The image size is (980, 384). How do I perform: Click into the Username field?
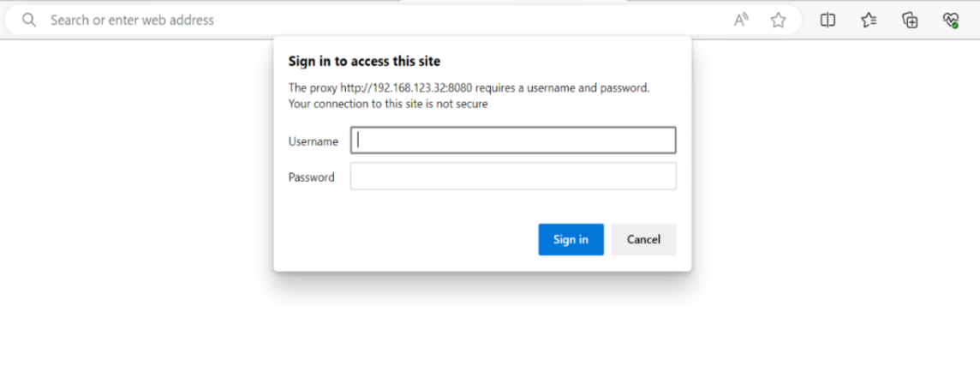point(513,140)
